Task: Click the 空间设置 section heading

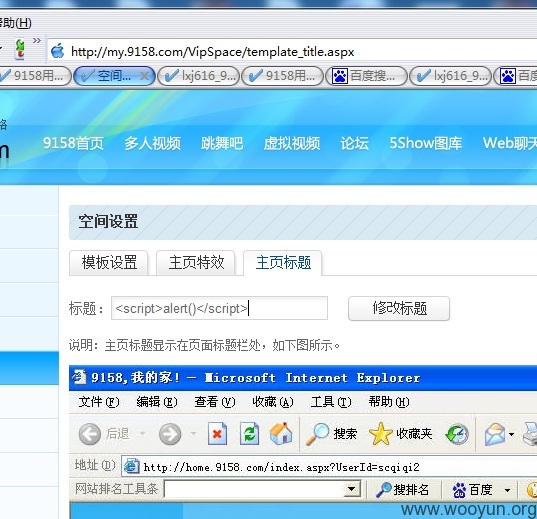Action: (x=108, y=221)
